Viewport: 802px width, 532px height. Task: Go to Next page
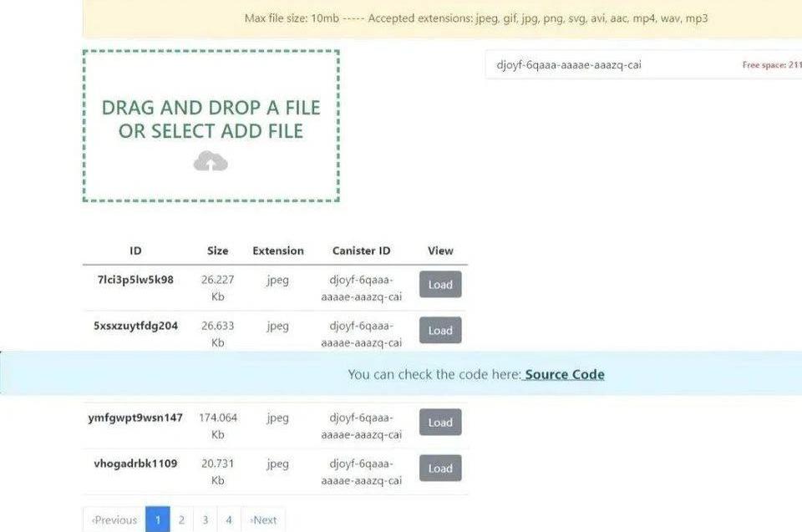(x=263, y=520)
